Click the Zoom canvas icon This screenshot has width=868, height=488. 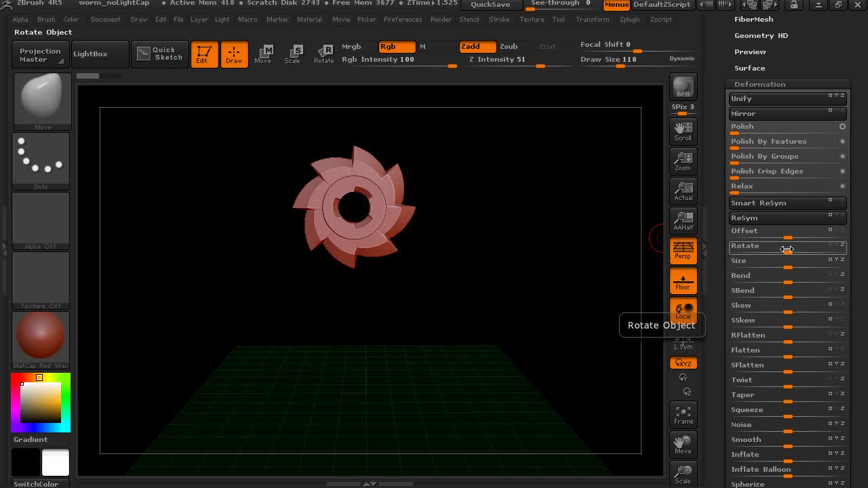[x=683, y=161]
